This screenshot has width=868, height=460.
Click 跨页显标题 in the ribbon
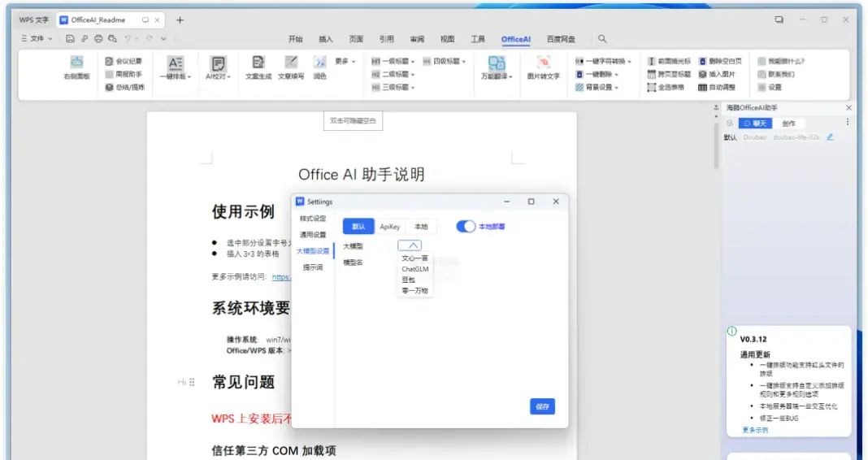coord(669,74)
